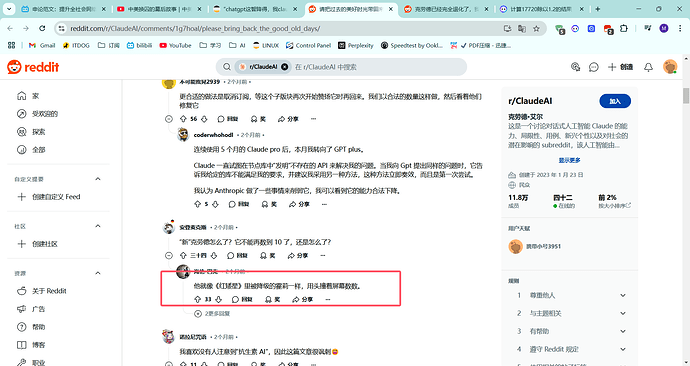
Task: Open the apps grid in bookmarks bar
Action: (x=11, y=45)
